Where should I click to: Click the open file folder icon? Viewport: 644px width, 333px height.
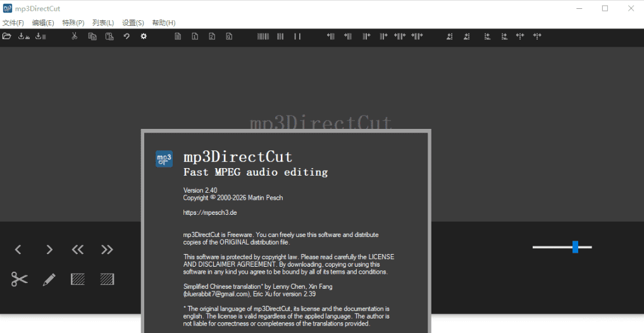6,36
